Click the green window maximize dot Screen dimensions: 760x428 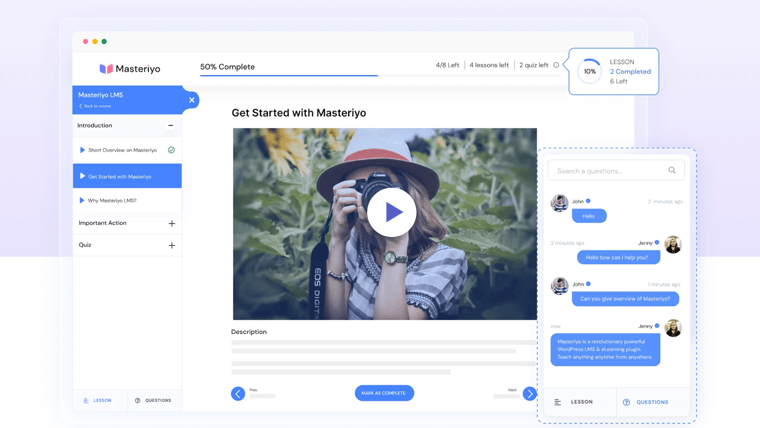[104, 42]
